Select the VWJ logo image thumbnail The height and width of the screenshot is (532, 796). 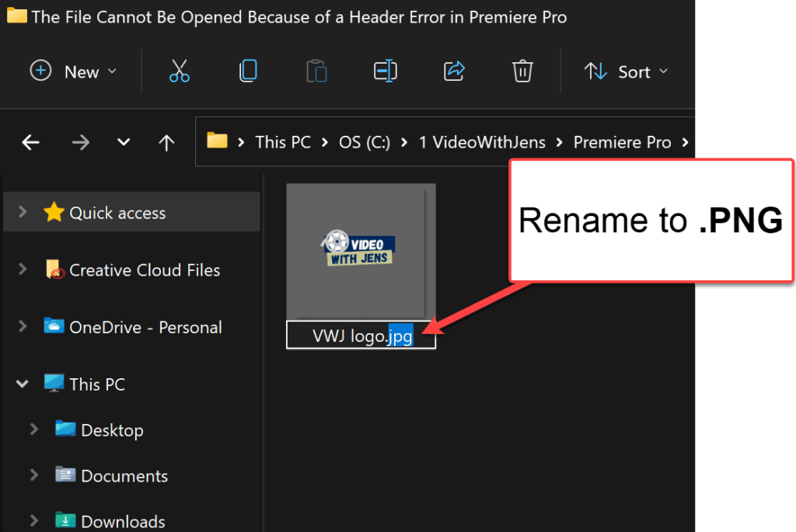coord(361,252)
